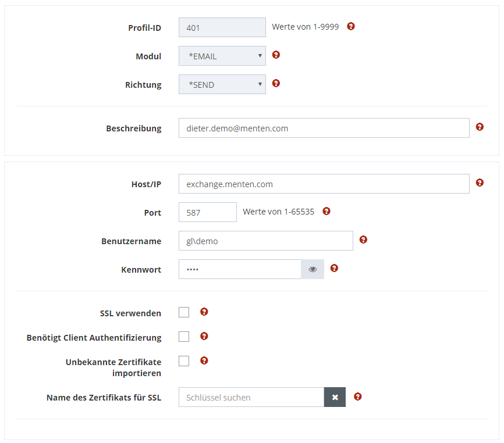Click help icon next to Kennwort
The width and height of the screenshot is (504, 443).
(334, 268)
